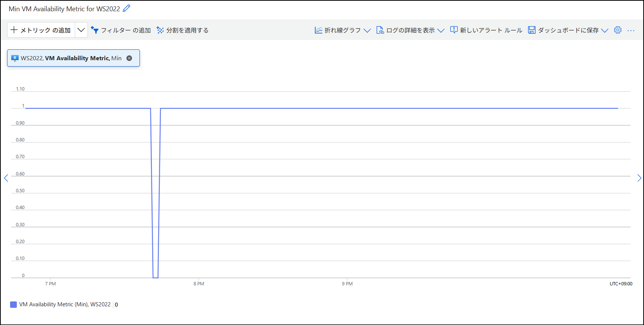Screen dimensions: 644x325
Task: Click legend color swatch for WS2022
Action: [x=13, y=304]
